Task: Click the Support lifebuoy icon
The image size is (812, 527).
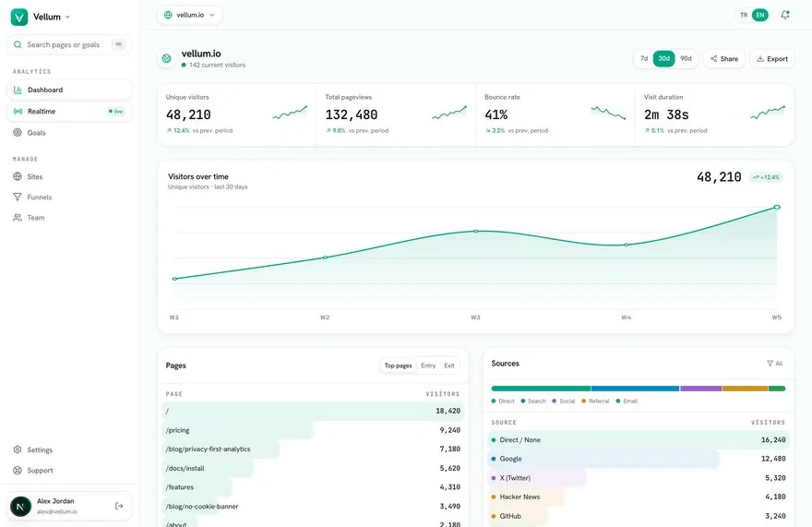Action: click(18, 471)
